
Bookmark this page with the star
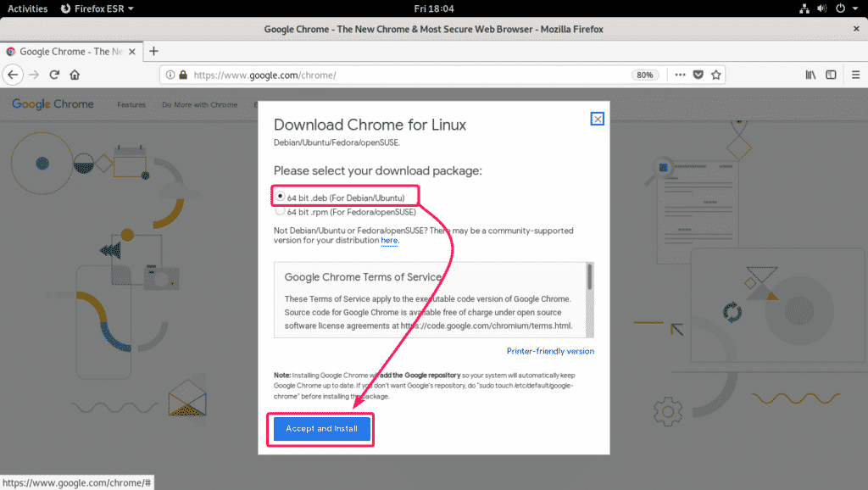(716, 75)
